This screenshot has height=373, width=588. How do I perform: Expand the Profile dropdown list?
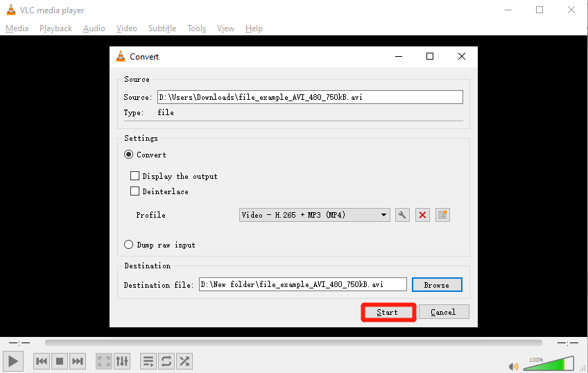[x=315, y=215]
